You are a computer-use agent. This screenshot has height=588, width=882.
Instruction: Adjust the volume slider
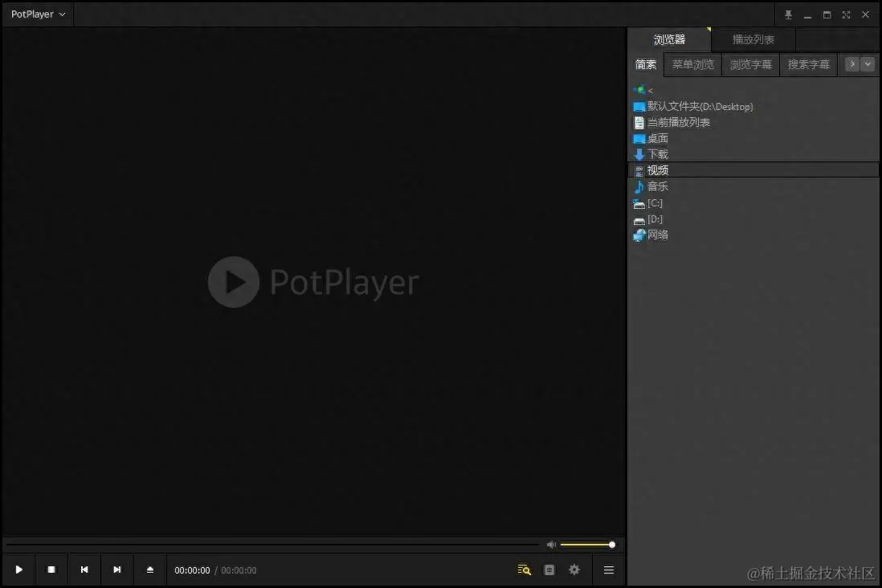[587, 545]
